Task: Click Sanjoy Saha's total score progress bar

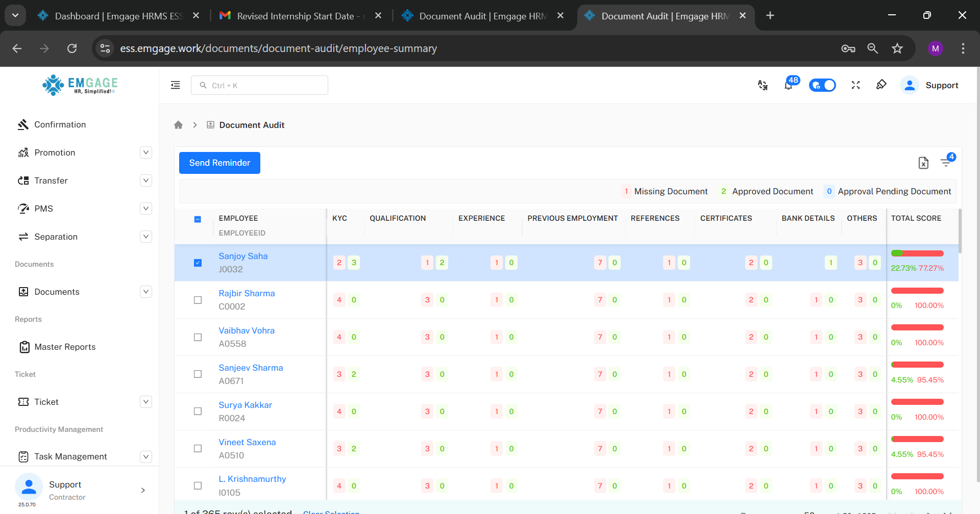Action: pyautogui.click(x=917, y=253)
